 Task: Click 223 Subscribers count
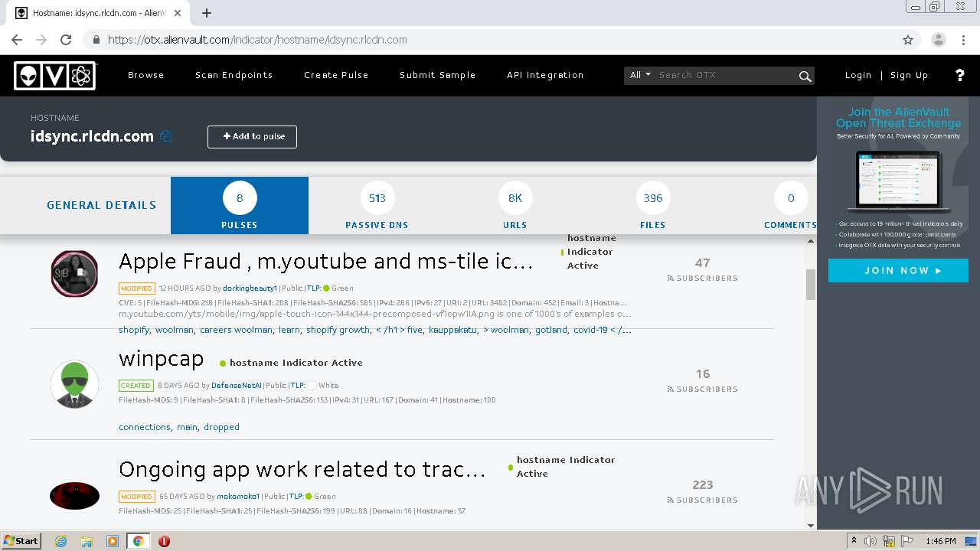[702, 491]
